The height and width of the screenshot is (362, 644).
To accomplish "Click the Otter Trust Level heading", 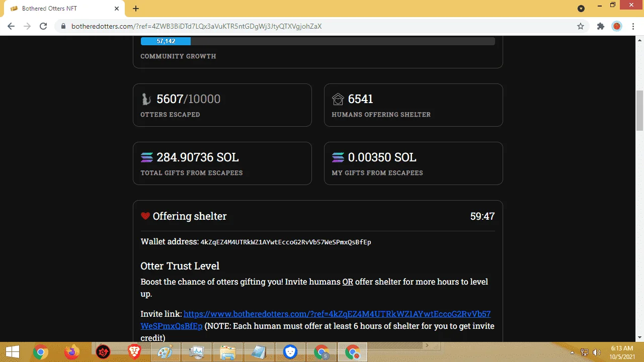I will point(180,266).
